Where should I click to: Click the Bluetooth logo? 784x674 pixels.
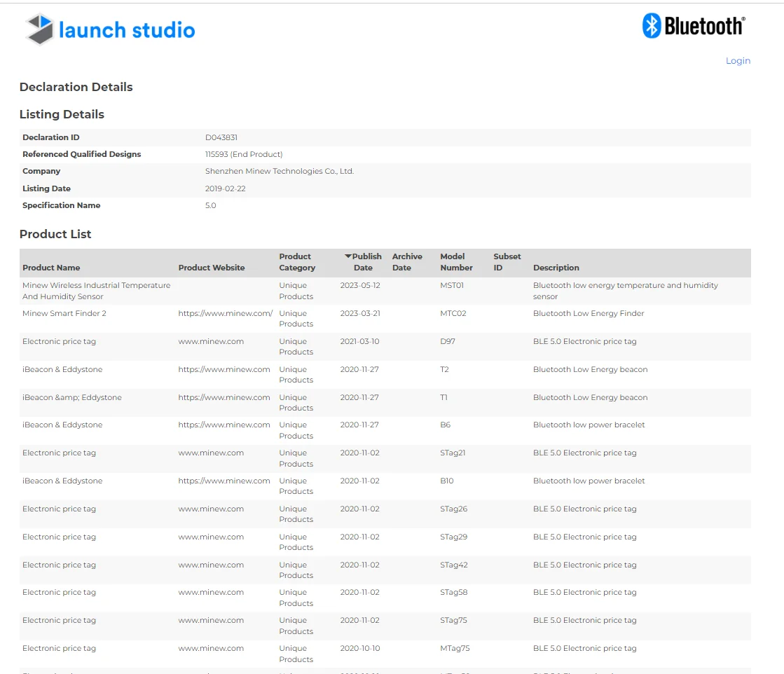pos(694,25)
